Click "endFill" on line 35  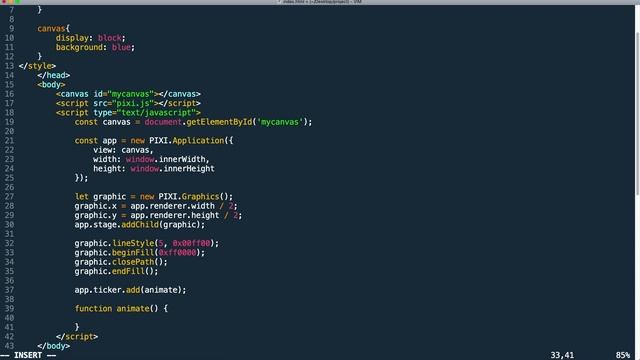click(x=128, y=271)
